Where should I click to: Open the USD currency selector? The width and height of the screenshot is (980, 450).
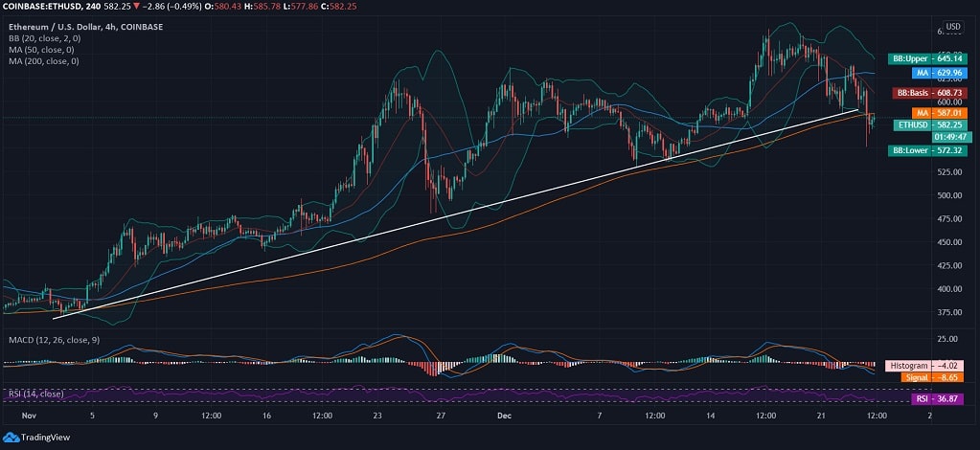pyautogui.click(x=952, y=27)
